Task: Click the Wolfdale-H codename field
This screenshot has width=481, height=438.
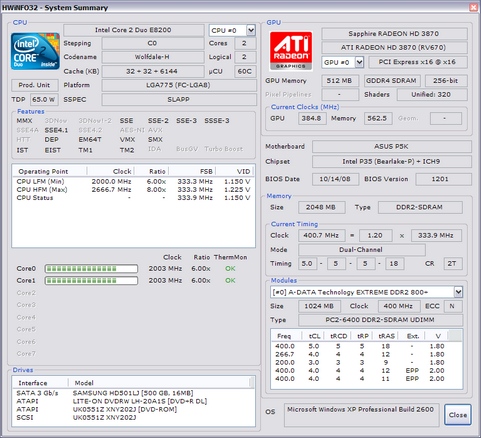Action: click(x=153, y=57)
